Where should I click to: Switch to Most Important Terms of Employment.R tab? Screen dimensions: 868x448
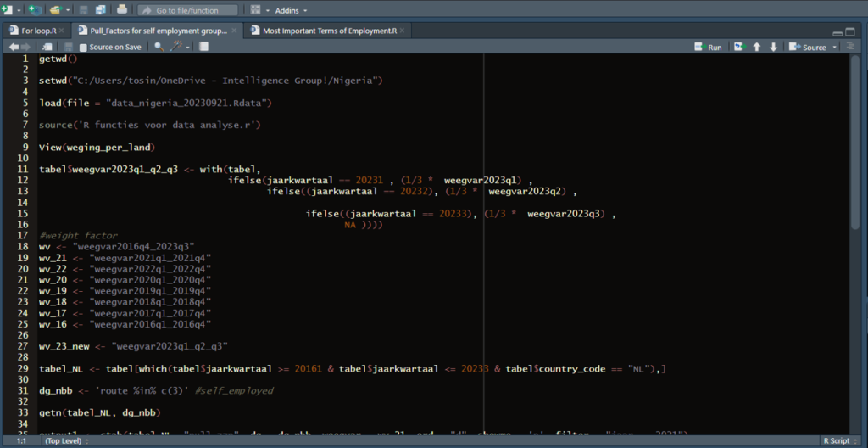point(329,31)
